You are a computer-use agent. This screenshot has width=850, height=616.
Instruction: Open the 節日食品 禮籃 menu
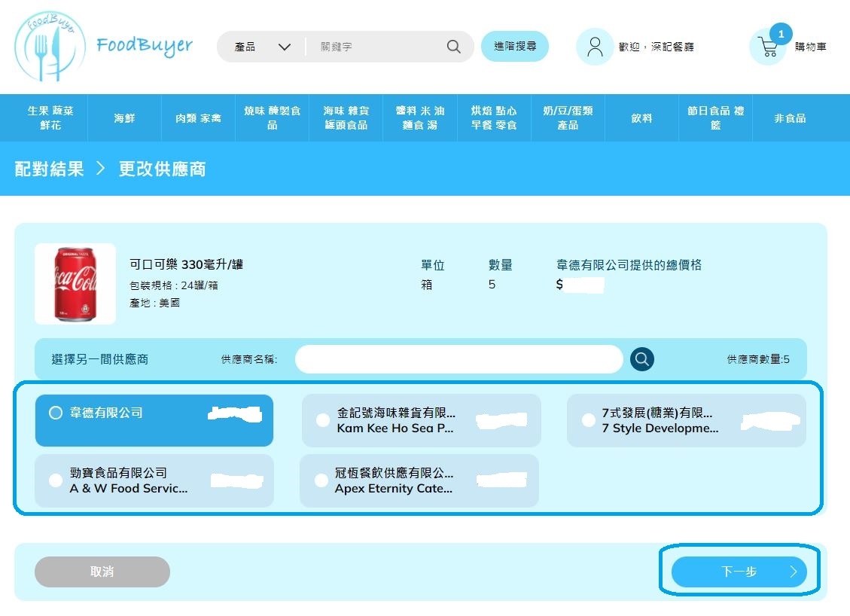715,117
